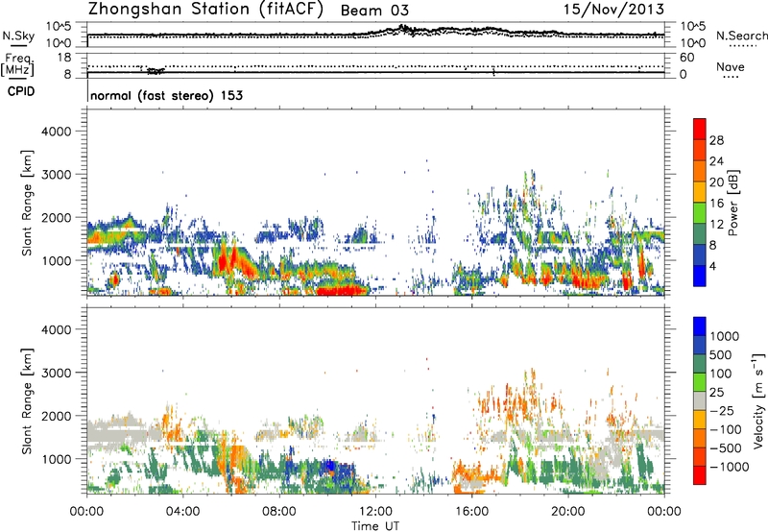Click the "-1000" velocity colorbar label

729,467
